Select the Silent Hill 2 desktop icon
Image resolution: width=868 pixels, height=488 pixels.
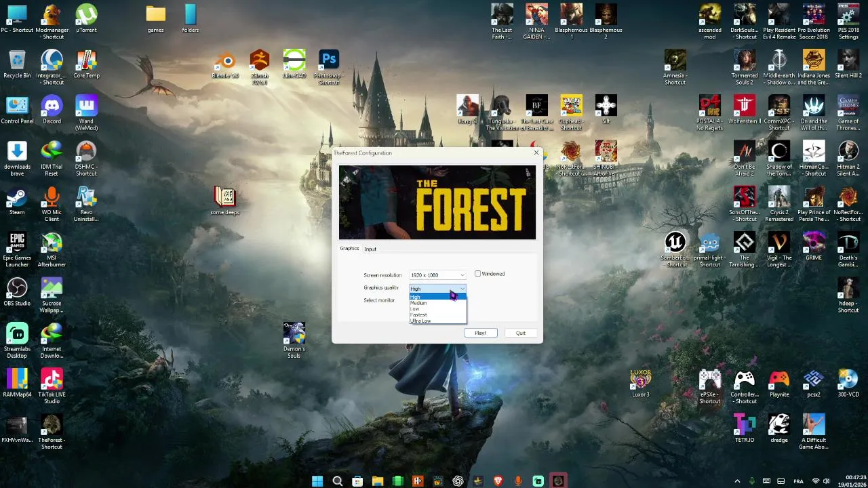tap(848, 65)
